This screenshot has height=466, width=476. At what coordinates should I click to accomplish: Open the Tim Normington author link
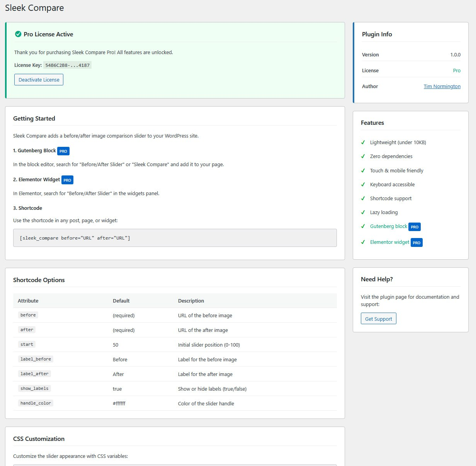442,86
